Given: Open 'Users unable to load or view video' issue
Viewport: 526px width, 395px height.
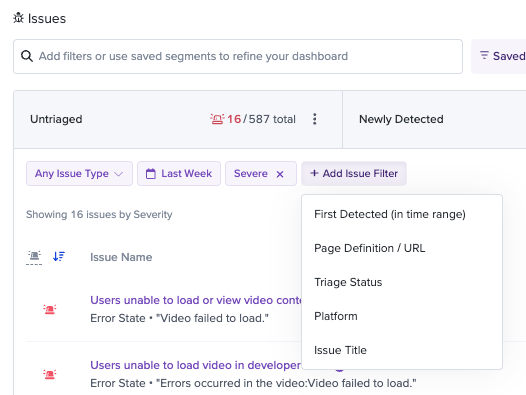Looking at the screenshot, I should 196,300.
